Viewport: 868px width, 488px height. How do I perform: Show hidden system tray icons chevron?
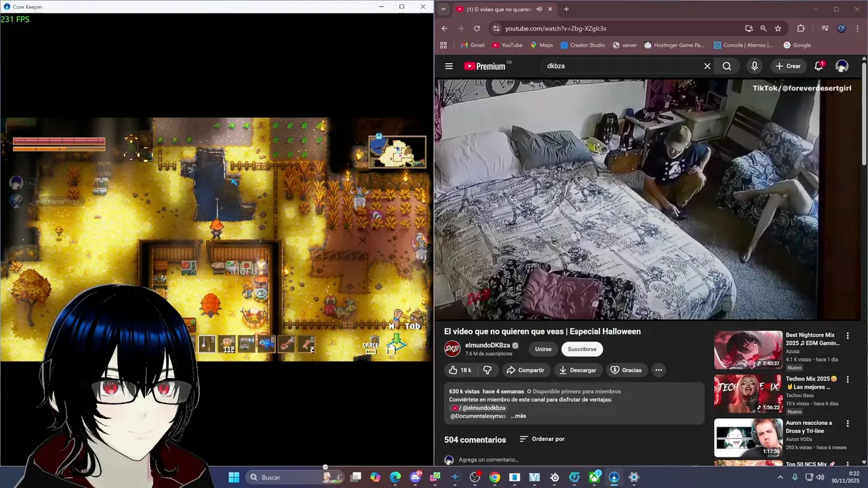780,477
